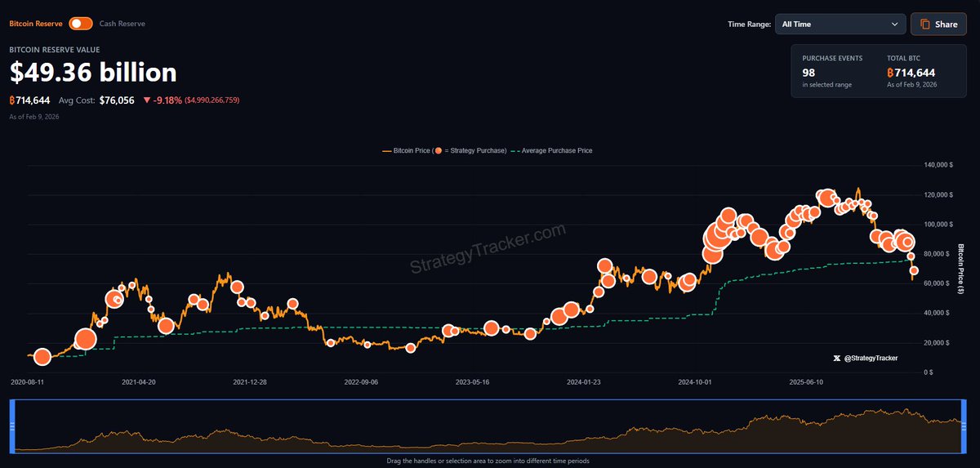Click the Bitcoin Price ($) axis title
The image size is (980, 468).
coord(960,269)
